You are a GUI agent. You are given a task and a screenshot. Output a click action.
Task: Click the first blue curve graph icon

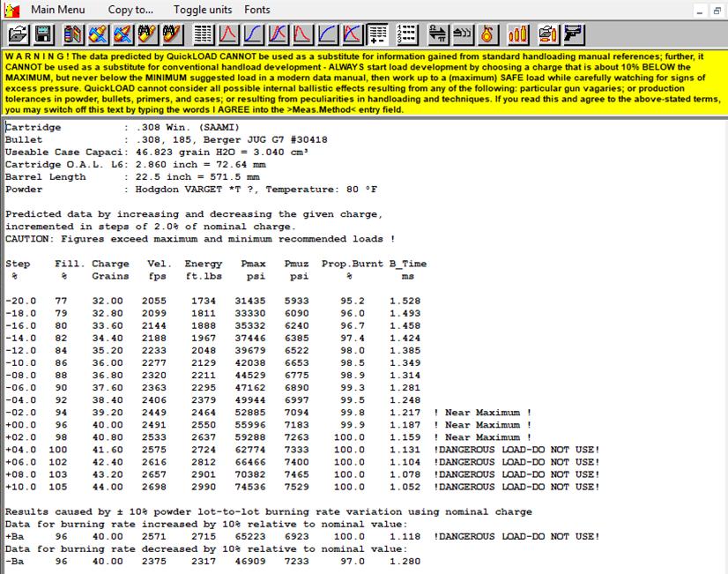253,34
